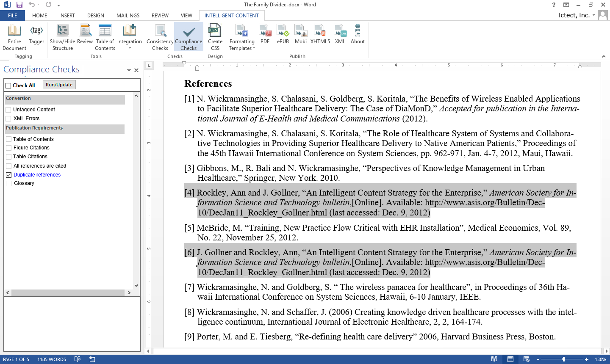Enable Table Citations check
This screenshot has width=610, height=364.
(8, 157)
